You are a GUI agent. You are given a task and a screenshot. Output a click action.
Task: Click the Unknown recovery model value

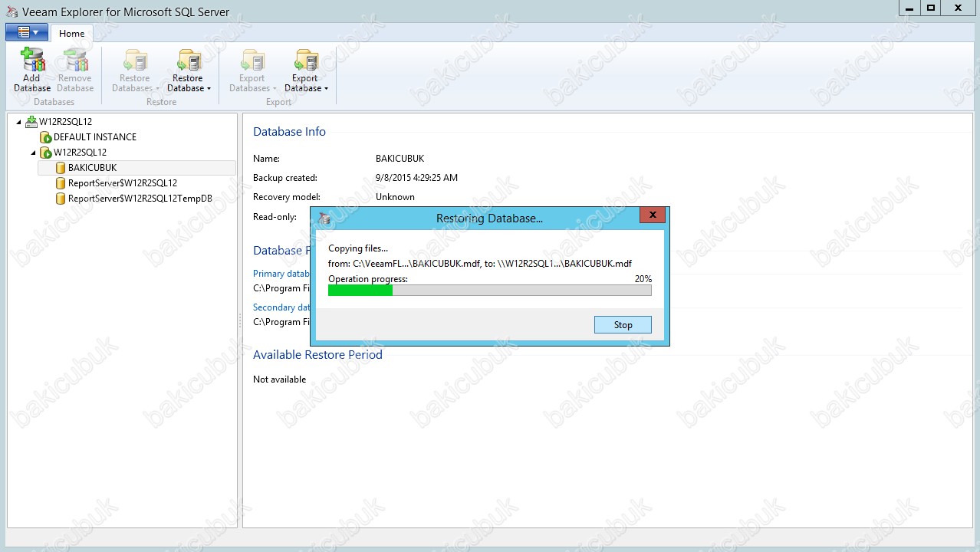[395, 197]
